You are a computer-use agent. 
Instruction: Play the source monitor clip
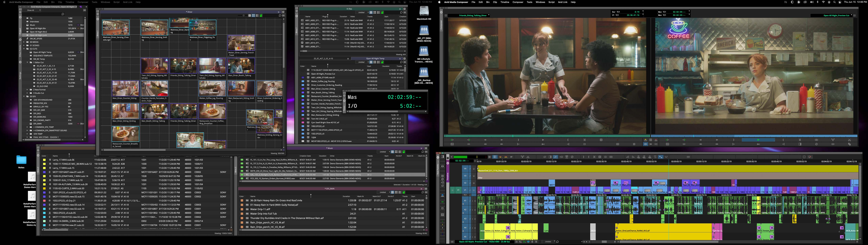pyautogui.click(x=543, y=140)
